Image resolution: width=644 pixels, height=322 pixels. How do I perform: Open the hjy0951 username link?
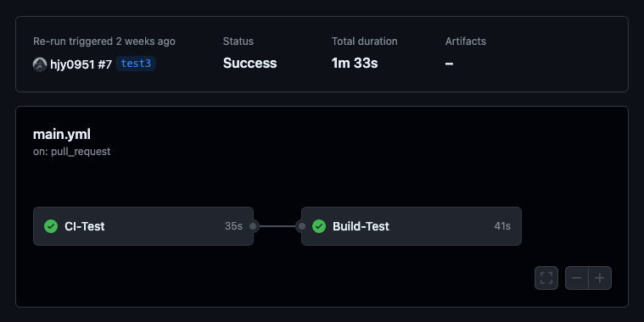(72, 64)
